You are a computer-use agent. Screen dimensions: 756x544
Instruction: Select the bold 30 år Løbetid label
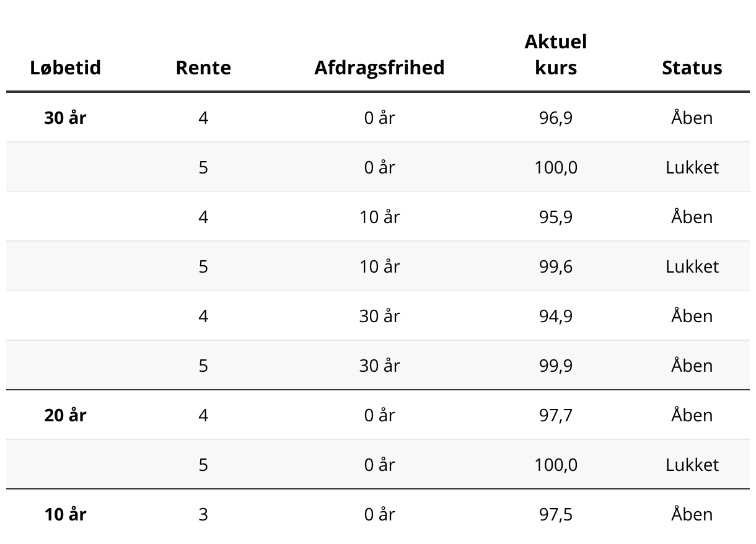65,118
